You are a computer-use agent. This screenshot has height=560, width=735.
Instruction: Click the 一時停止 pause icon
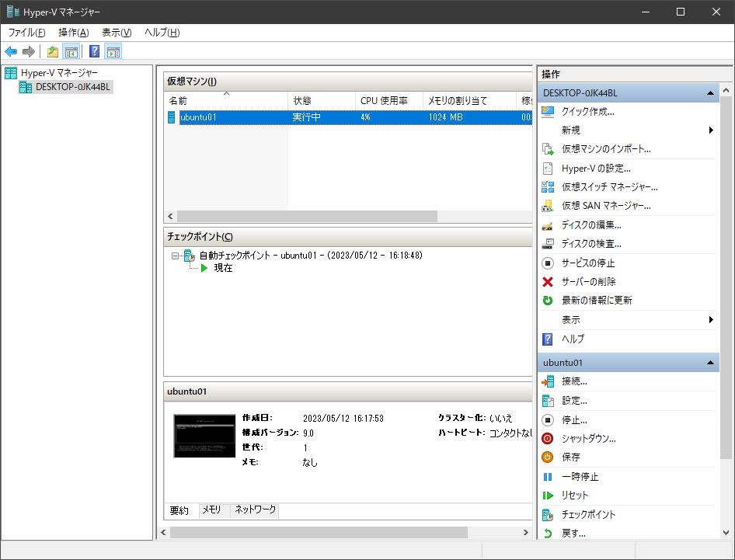pos(548,477)
